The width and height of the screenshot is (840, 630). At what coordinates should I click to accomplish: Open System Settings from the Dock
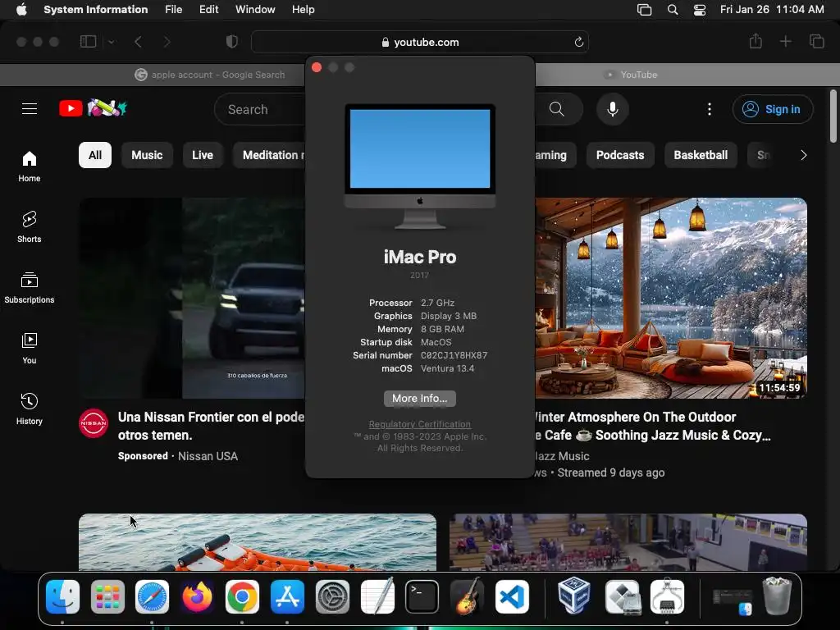click(332, 596)
